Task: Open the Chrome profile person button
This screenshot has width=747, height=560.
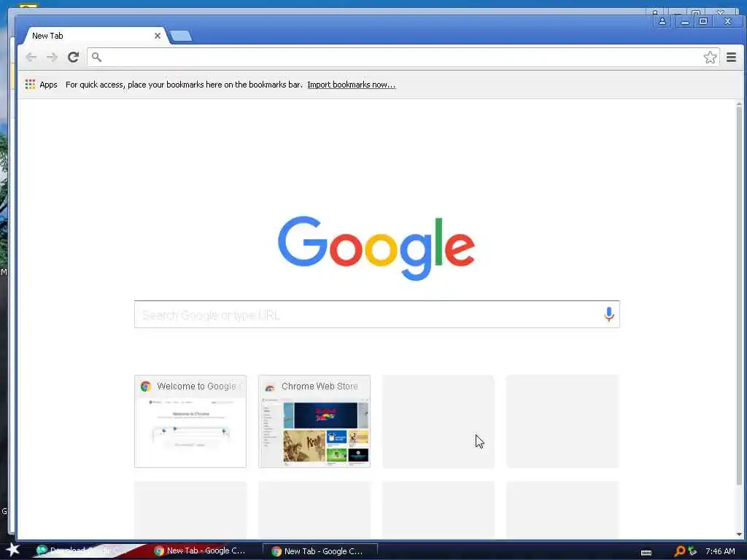Action: point(662,21)
